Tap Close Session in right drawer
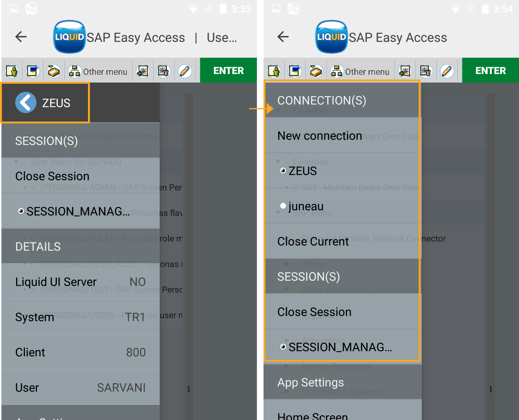Screen dimensions: 519x420 (x=342, y=312)
